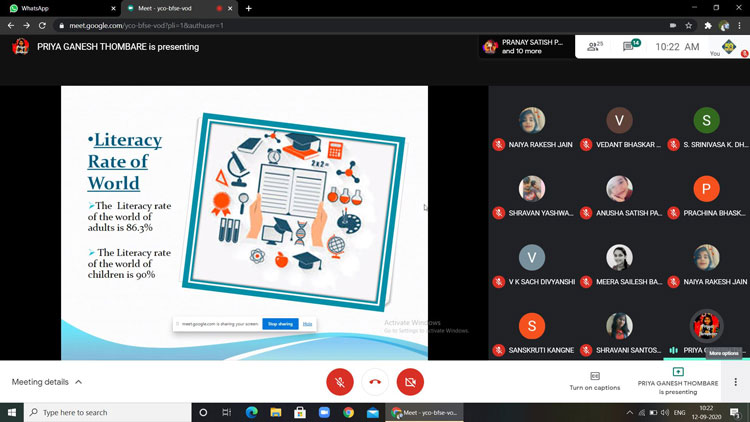Image resolution: width=750 pixels, height=422 pixels.
Task: Open Chrome's three-dot menu
Action: (740, 25)
